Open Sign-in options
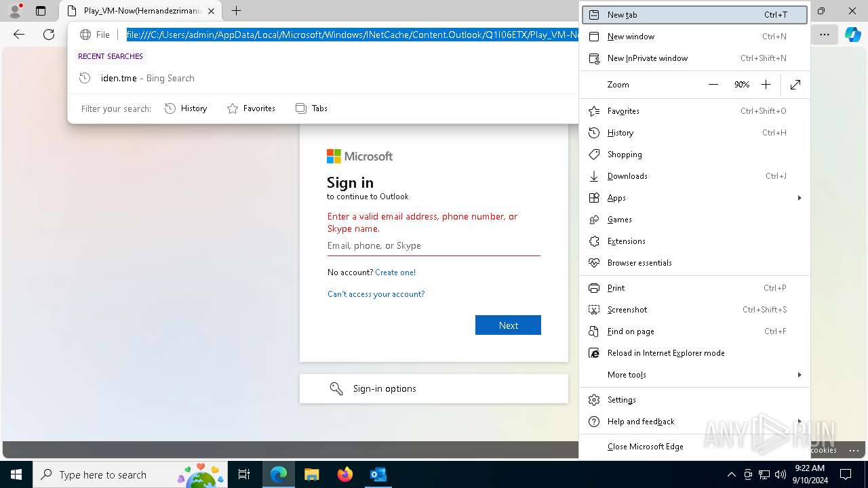Screen dimensions: 868x488 coord(434,388)
